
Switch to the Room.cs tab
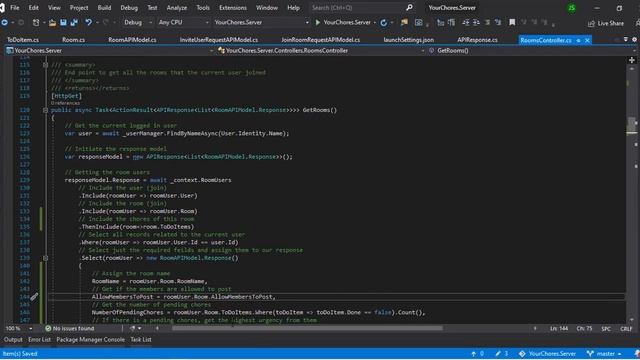[x=73, y=40]
